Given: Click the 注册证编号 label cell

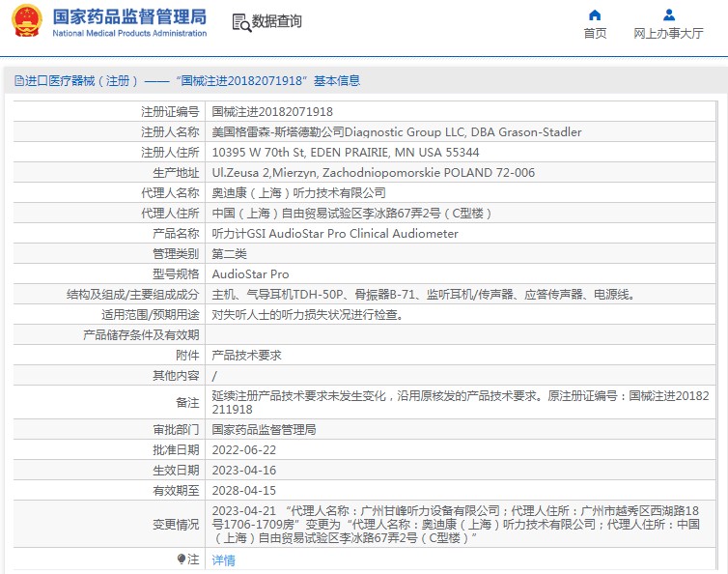Looking at the screenshot, I should [170, 111].
